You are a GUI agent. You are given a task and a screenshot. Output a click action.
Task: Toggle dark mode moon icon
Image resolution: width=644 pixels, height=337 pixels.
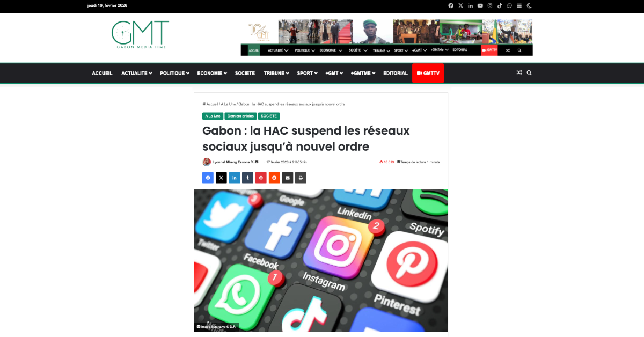529,5
